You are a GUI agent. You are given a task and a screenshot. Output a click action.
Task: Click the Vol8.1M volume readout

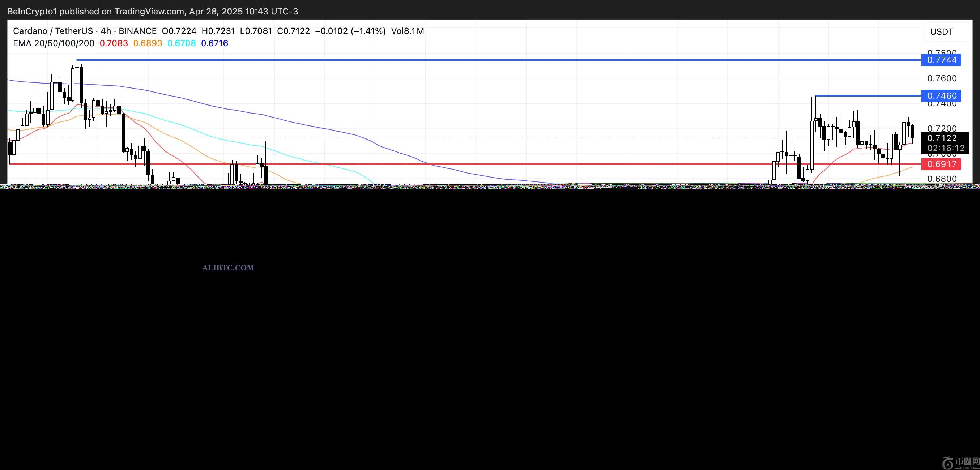pos(408,31)
